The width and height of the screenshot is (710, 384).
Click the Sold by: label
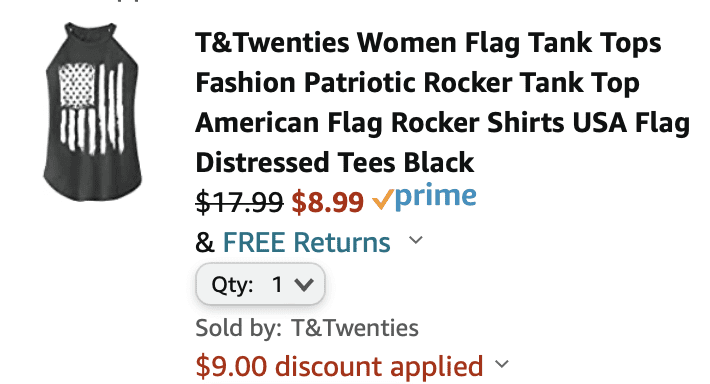pyautogui.click(x=239, y=328)
